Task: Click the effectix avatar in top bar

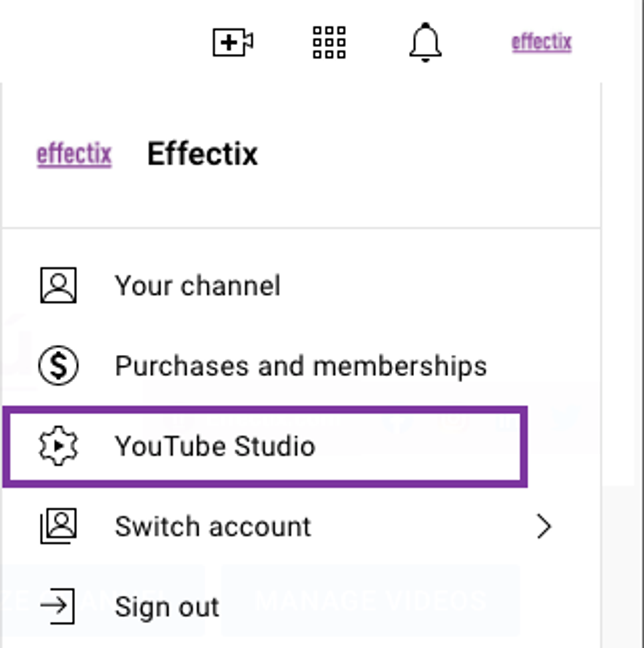Action: pos(541,42)
